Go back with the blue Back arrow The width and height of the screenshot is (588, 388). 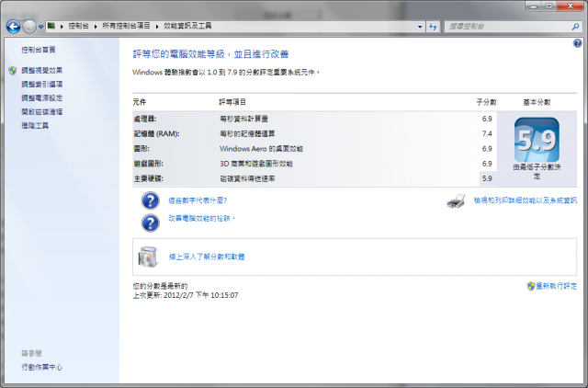[13, 27]
